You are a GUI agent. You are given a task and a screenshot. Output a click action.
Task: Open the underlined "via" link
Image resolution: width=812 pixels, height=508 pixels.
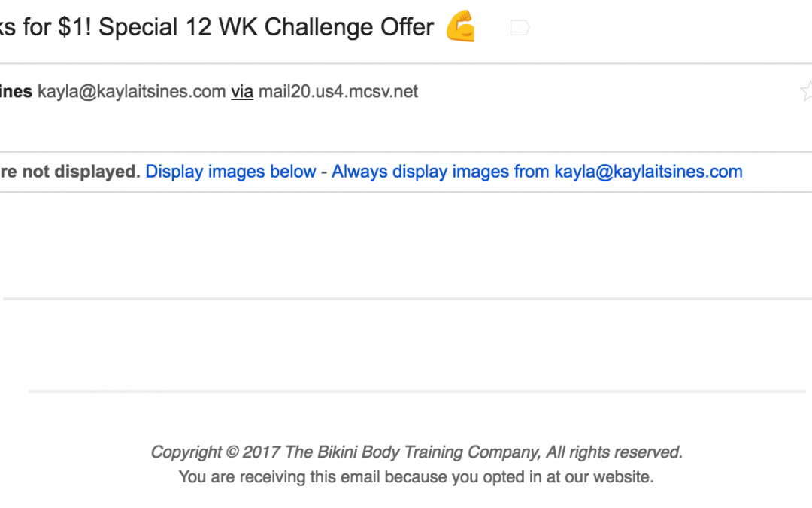click(242, 92)
